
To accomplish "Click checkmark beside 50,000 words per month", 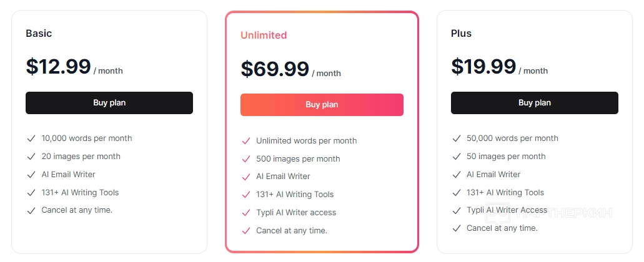I will 456,138.
